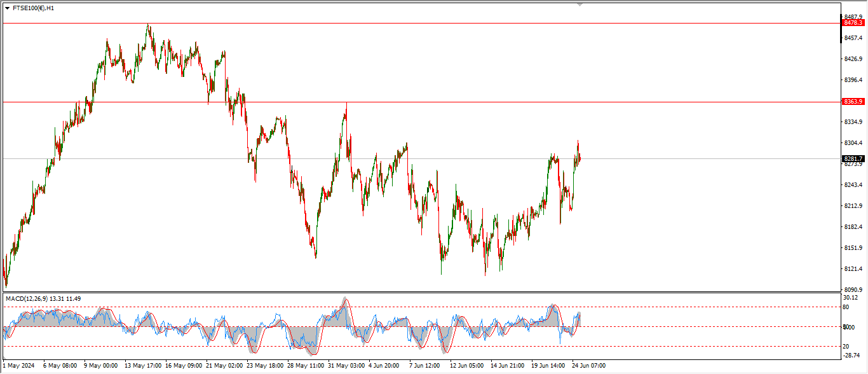Click the 31 May 03:00 time label

coord(347,366)
